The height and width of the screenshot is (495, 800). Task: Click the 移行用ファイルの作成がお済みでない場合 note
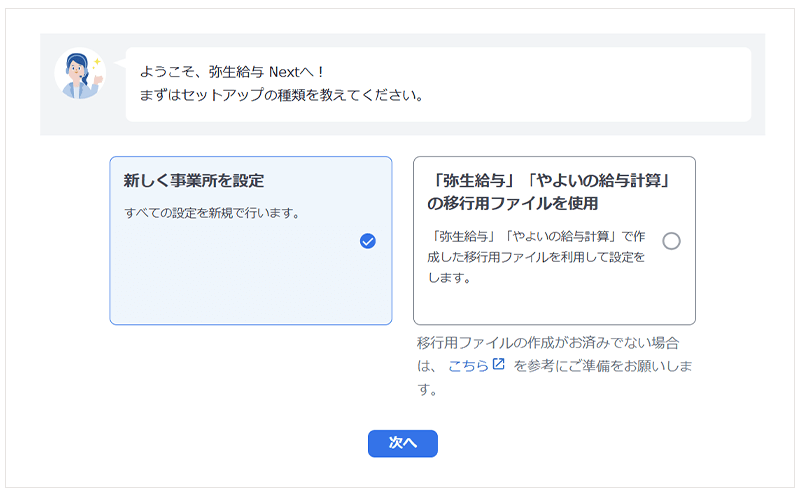[552, 342]
